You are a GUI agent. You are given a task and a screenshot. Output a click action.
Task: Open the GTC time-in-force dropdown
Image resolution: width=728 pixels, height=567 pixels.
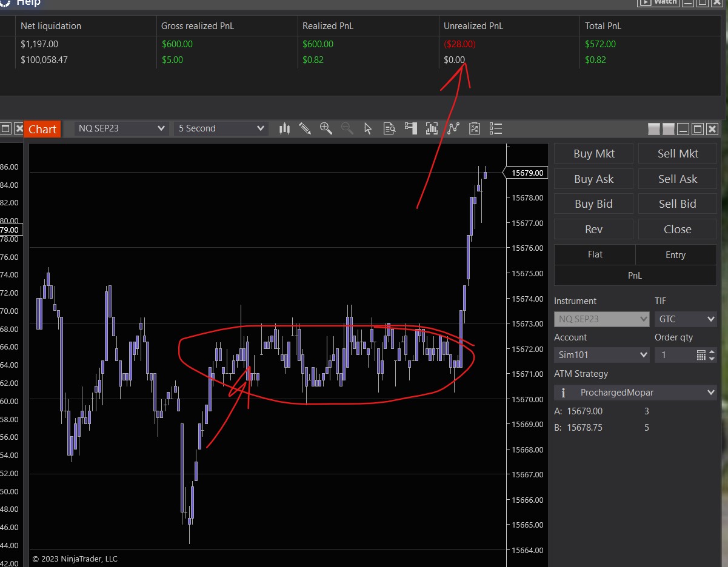coord(685,319)
